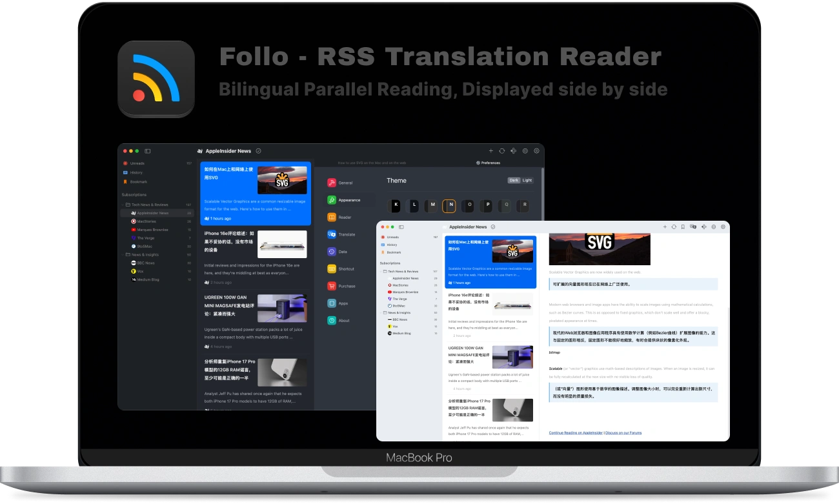Open Bookmark in light window sidebar
Screen dimensions: 839x504
point(409,252)
